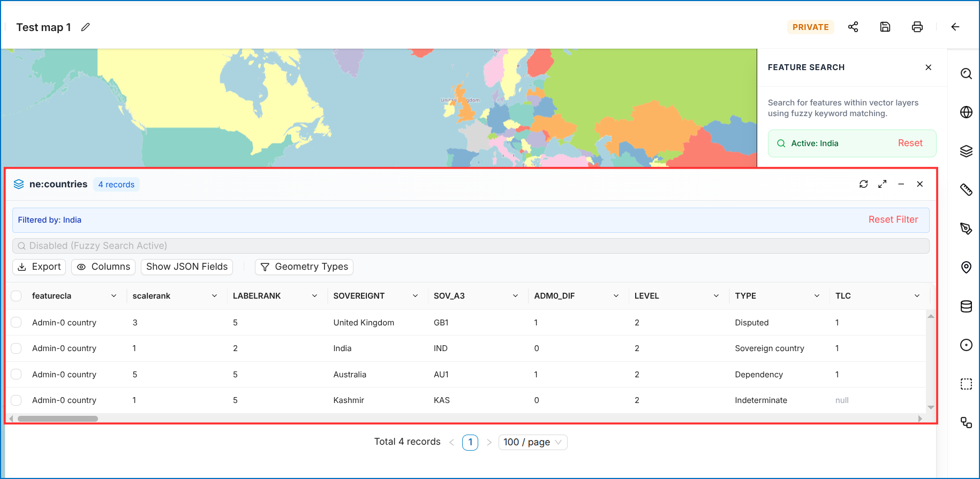
Task: Check the Kashmir row checkbox
Action: pyautogui.click(x=16, y=400)
